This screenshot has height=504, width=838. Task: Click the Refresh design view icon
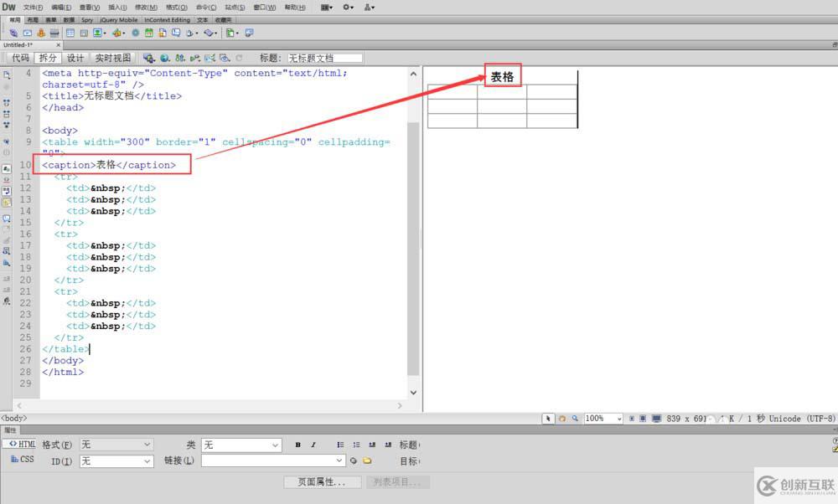click(x=239, y=58)
